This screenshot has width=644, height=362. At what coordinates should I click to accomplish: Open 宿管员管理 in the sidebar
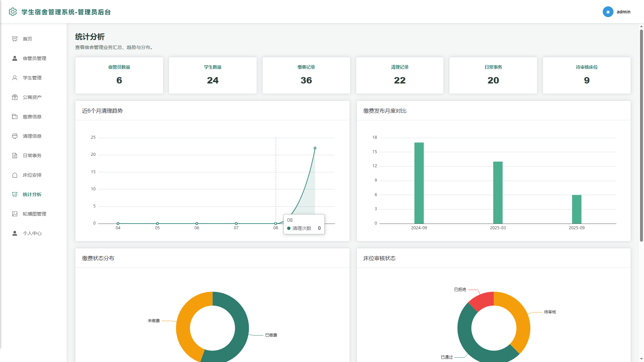click(x=34, y=58)
